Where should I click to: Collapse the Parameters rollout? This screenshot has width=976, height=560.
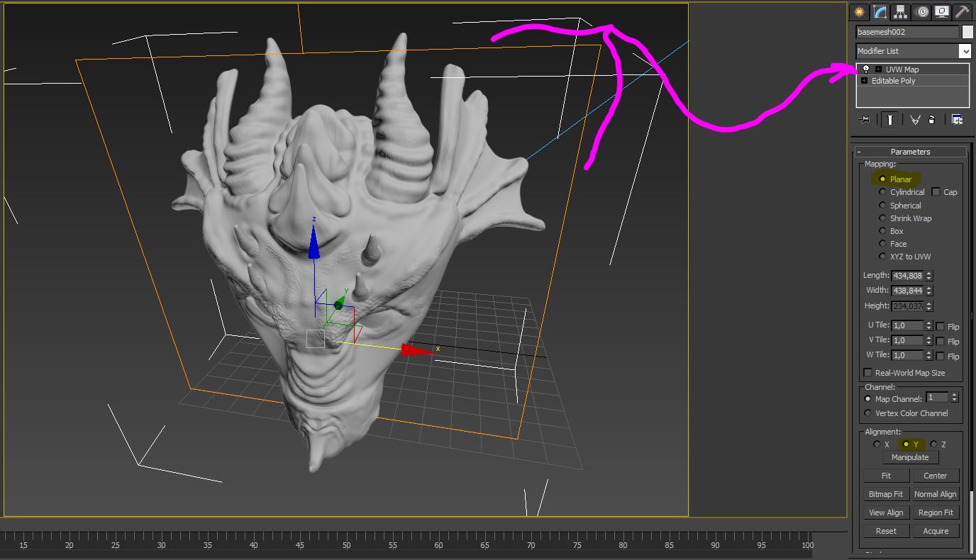pyautogui.click(x=859, y=152)
